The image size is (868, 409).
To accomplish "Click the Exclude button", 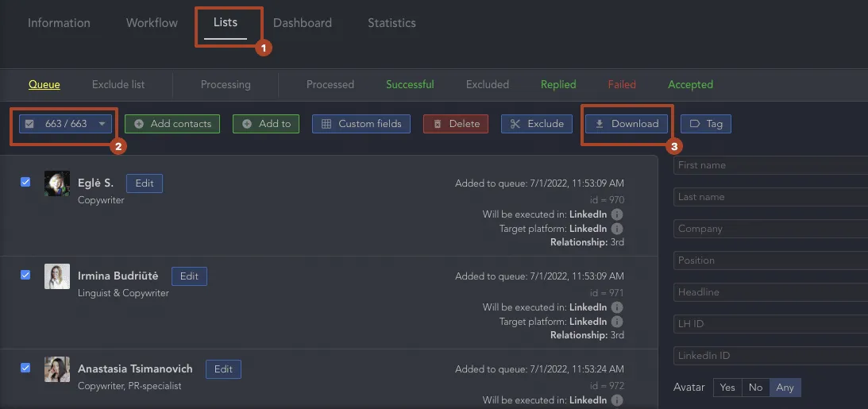I will coord(537,124).
